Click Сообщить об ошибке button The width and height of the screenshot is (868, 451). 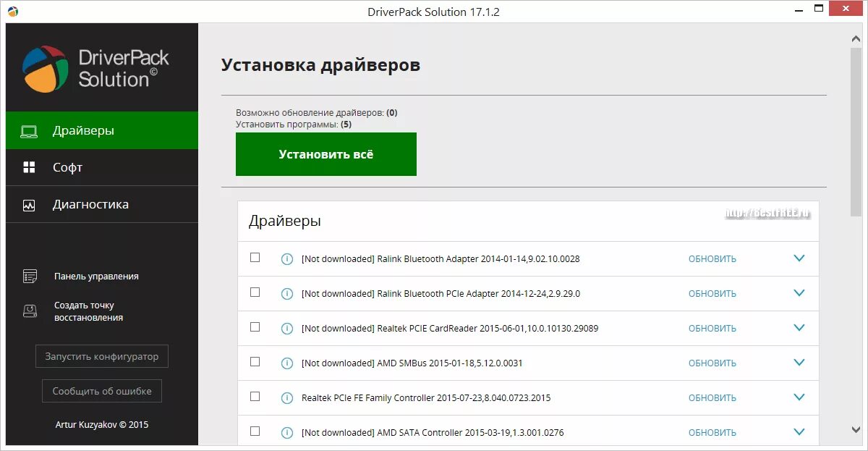[102, 391]
